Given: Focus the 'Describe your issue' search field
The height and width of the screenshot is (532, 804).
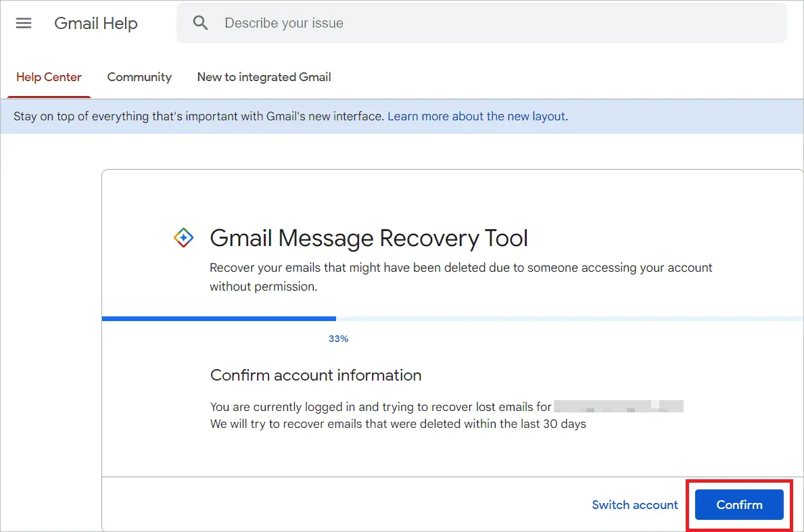Looking at the screenshot, I should point(481,23).
